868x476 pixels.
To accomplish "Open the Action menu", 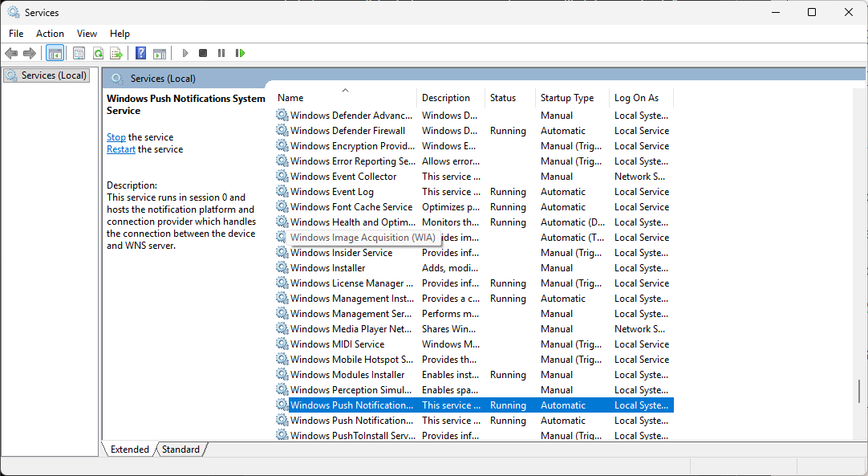I will 50,34.
